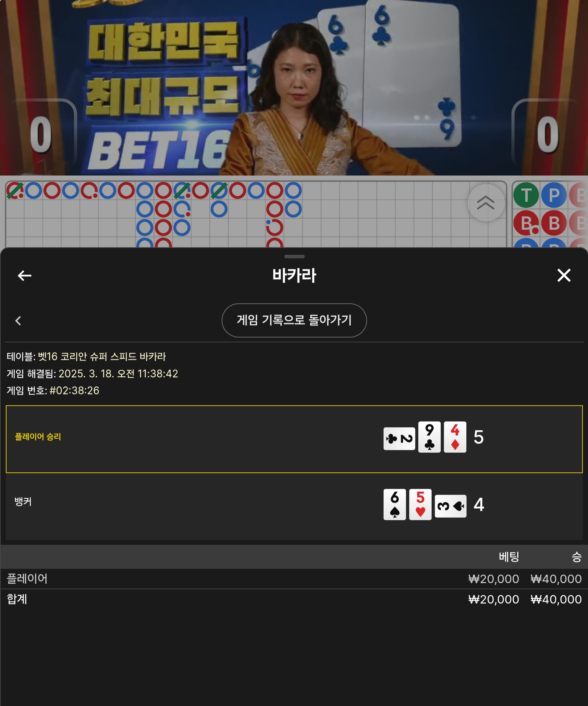Screen dimensions: 588x706
Task: Click the banker's 5 of hearts card
Action: tap(420, 505)
